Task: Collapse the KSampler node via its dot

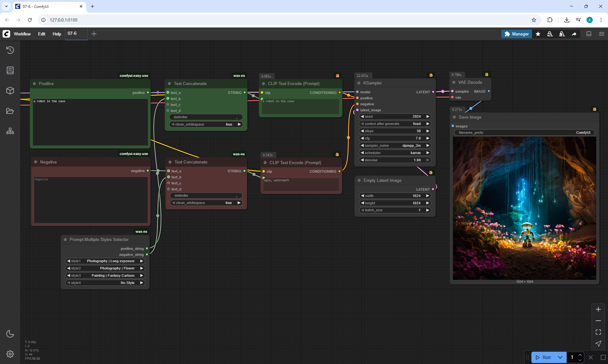Action: (x=359, y=83)
